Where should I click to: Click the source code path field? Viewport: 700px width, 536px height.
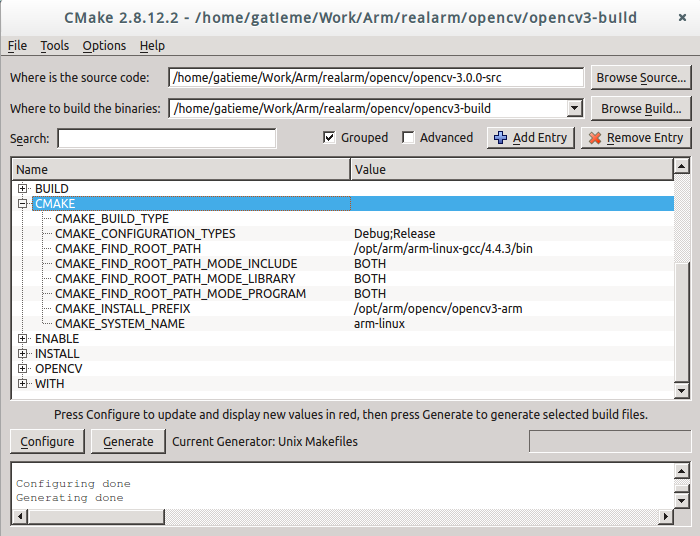[376, 78]
